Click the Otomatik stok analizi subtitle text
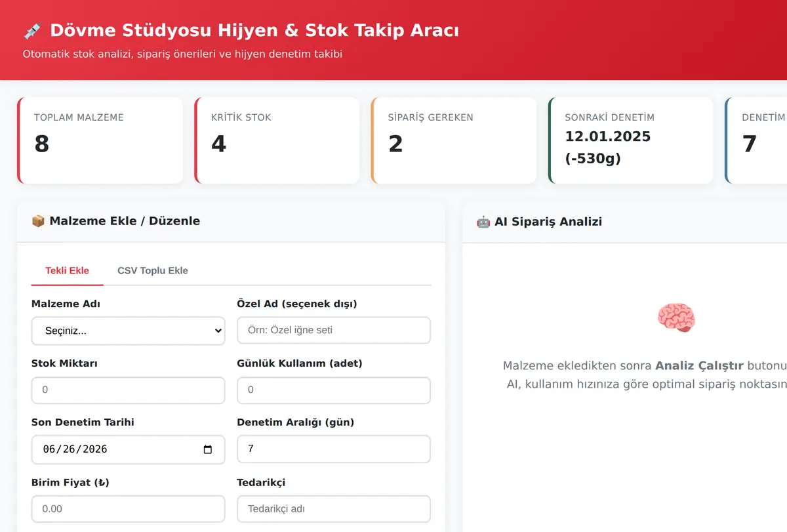The height and width of the screenshot is (532, 787). [x=182, y=54]
